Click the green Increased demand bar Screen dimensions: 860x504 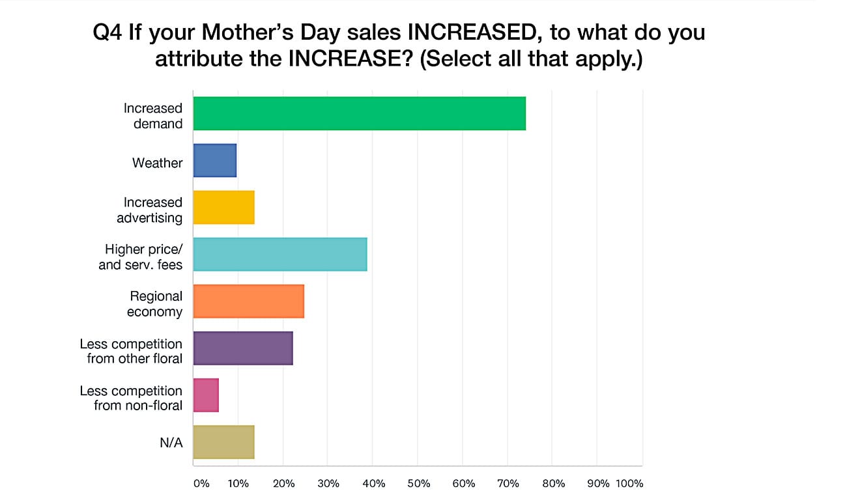pyautogui.click(x=359, y=113)
